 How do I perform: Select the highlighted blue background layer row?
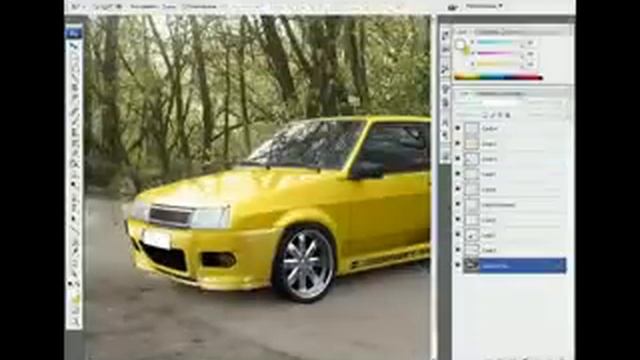(x=515, y=265)
